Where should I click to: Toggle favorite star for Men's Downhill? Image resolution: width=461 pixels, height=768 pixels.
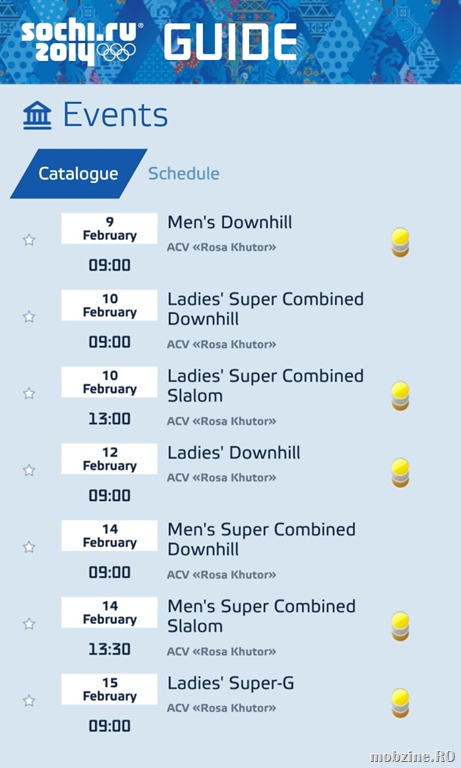tap(29, 240)
